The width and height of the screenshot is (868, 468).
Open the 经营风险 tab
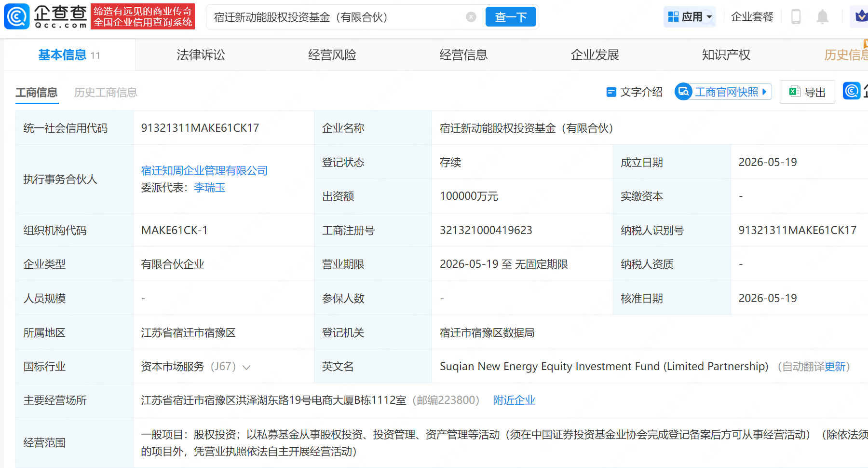(332, 55)
